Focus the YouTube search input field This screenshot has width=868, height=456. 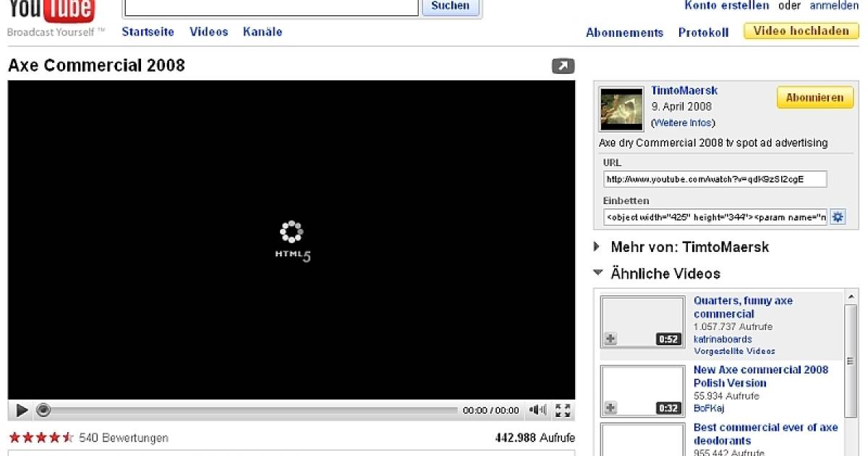pos(271,7)
